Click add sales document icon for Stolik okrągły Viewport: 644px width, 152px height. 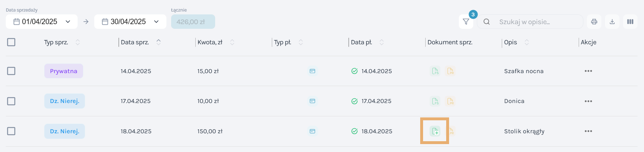click(435, 131)
